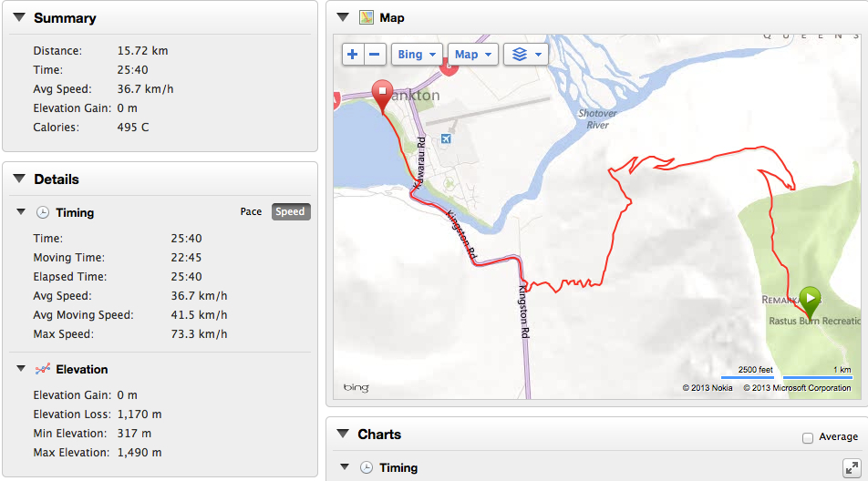Click the airport icon on the map

point(446,139)
